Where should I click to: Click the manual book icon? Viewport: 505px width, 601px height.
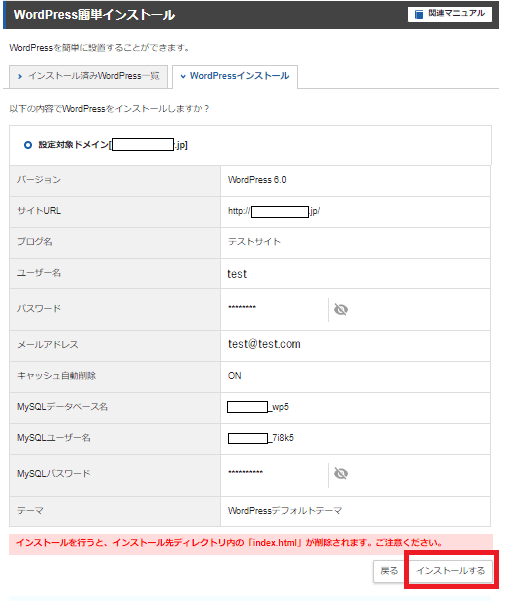pyautogui.click(x=419, y=15)
